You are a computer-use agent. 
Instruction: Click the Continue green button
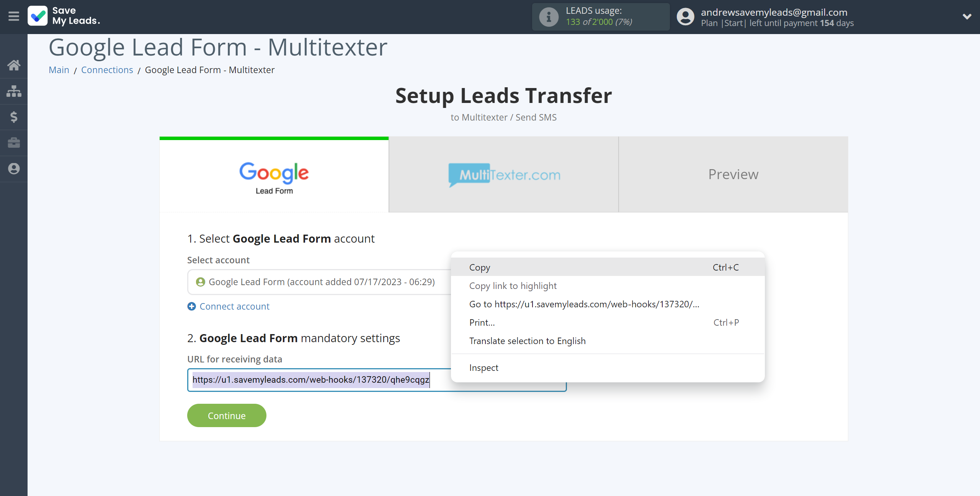(227, 416)
